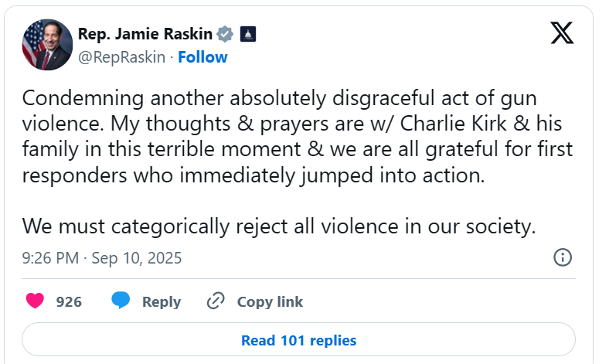609x364 pixels.
Task: Click the Capitol government affiliation badge
Action: tap(248, 34)
